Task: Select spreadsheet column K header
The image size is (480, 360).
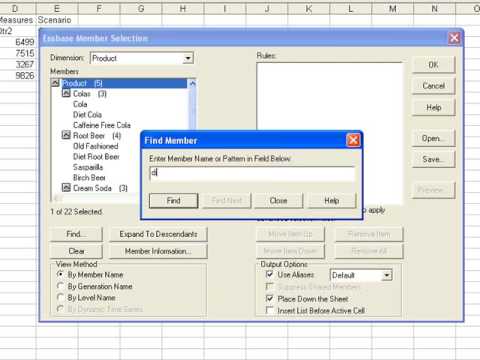Action: pos(309,8)
